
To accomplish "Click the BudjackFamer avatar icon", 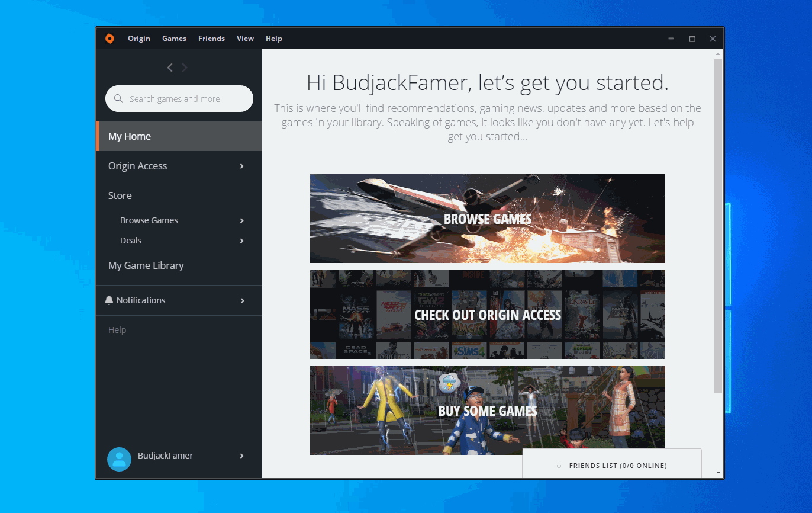I will coord(119,459).
